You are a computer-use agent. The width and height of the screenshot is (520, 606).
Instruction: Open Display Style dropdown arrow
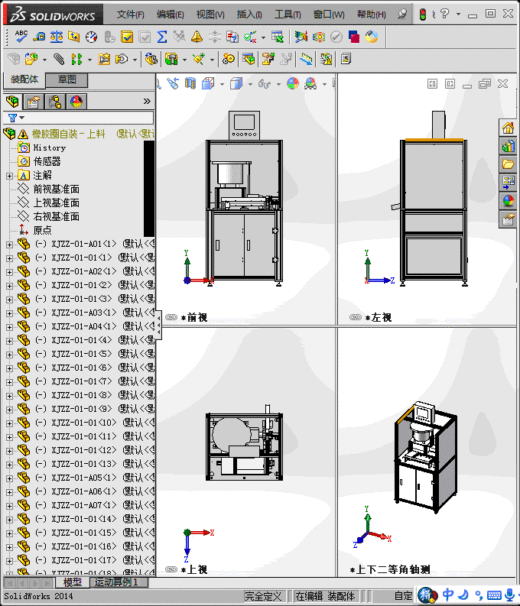250,84
